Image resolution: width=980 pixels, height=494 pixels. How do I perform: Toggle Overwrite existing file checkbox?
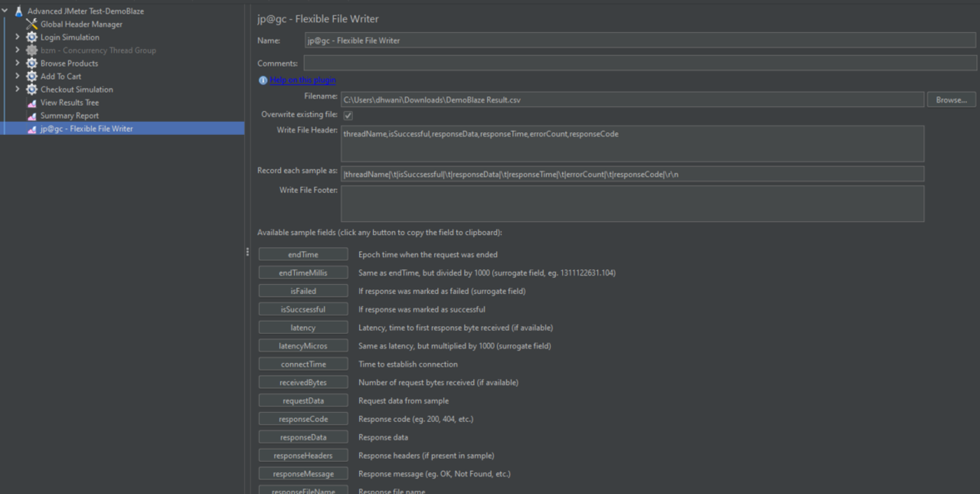pos(348,115)
